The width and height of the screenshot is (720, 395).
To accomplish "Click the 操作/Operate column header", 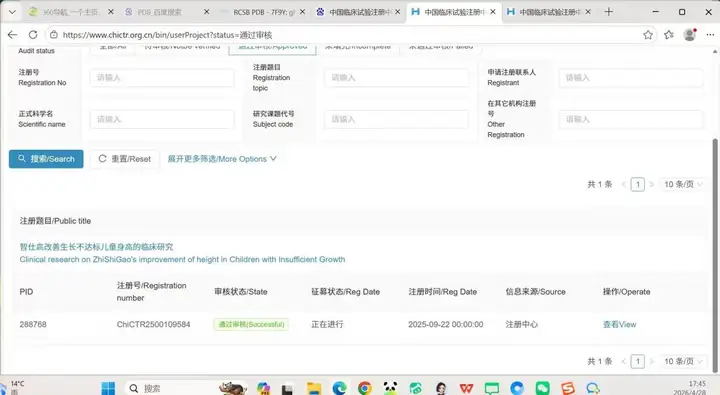I will point(626,292).
